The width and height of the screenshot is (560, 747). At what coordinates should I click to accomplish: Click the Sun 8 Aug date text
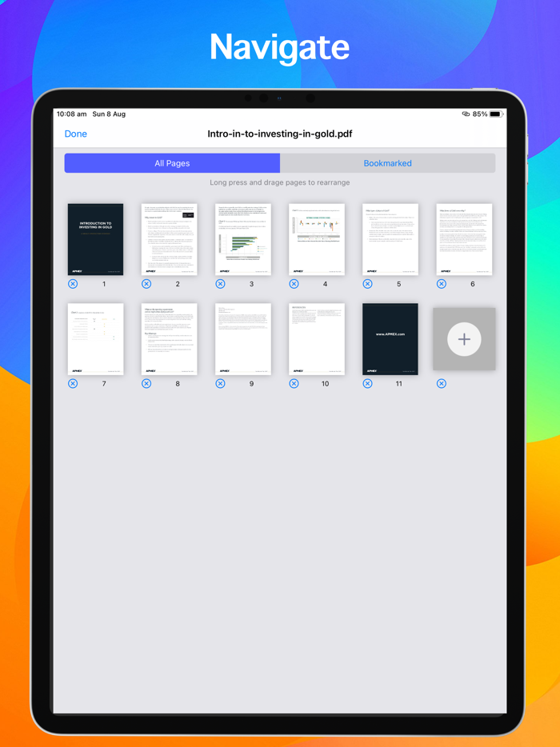click(x=109, y=114)
